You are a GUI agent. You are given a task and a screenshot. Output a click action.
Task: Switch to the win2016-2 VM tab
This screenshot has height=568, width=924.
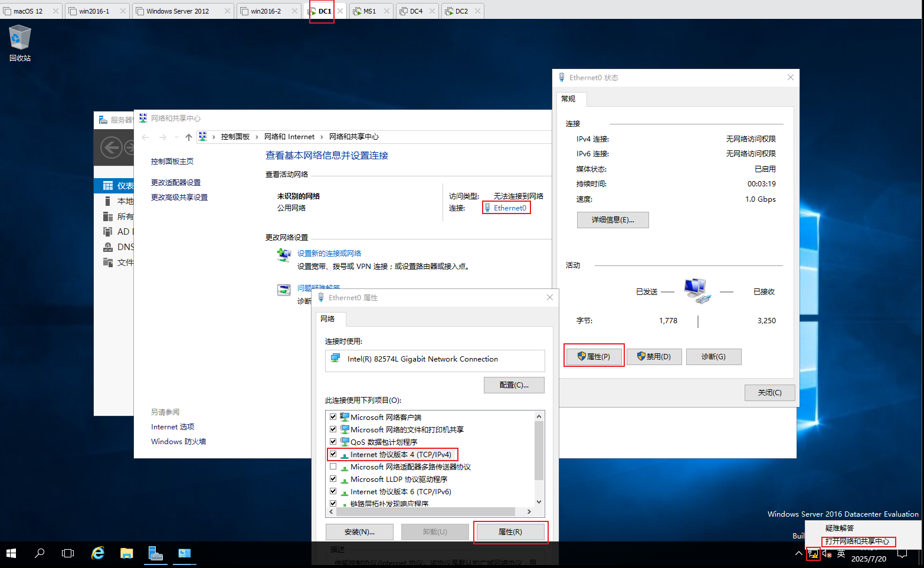(x=266, y=11)
